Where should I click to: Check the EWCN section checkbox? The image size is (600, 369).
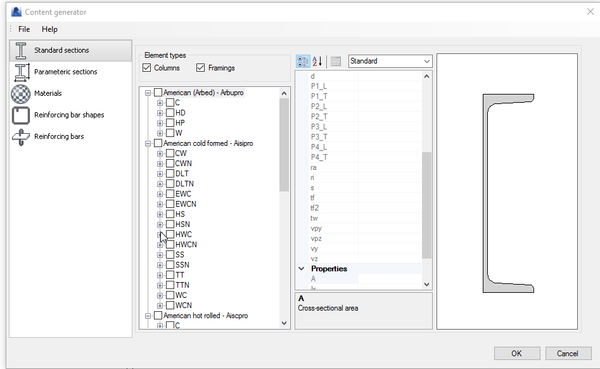click(x=170, y=204)
